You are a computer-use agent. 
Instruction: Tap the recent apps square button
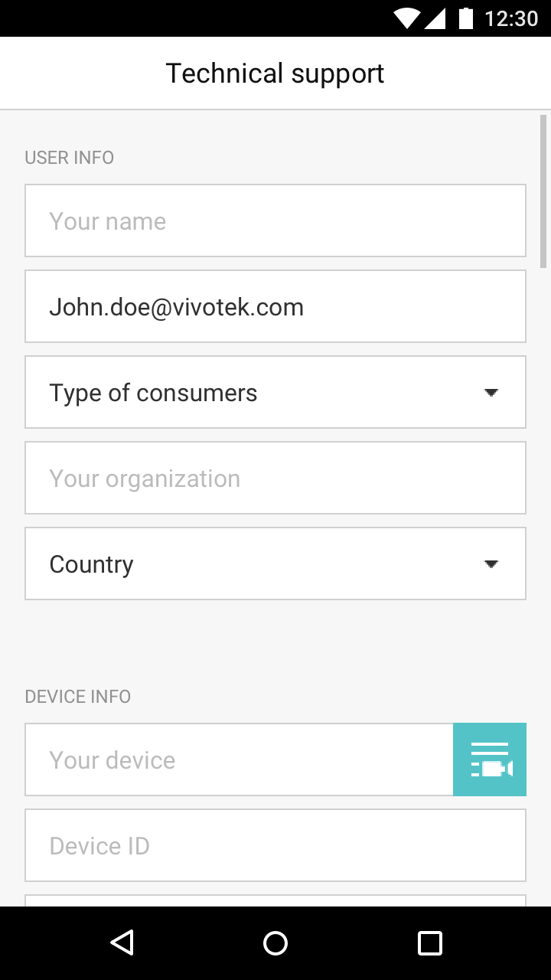pos(429,942)
